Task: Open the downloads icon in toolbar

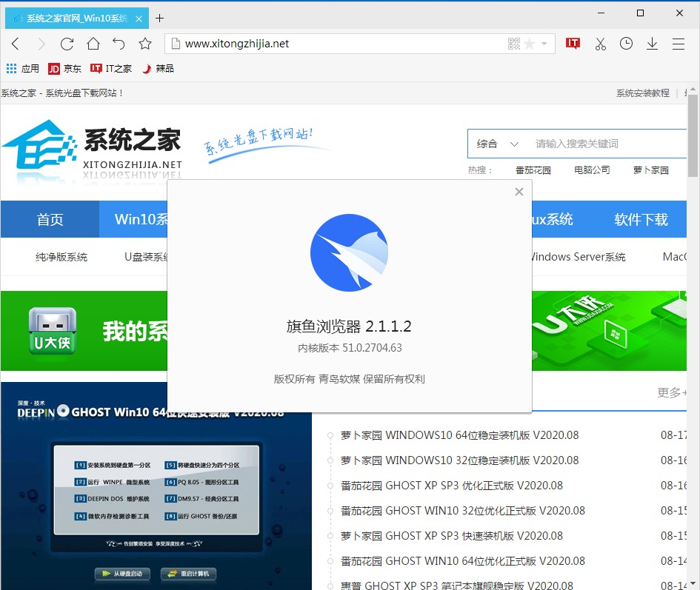Action: pyautogui.click(x=652, y=44)
